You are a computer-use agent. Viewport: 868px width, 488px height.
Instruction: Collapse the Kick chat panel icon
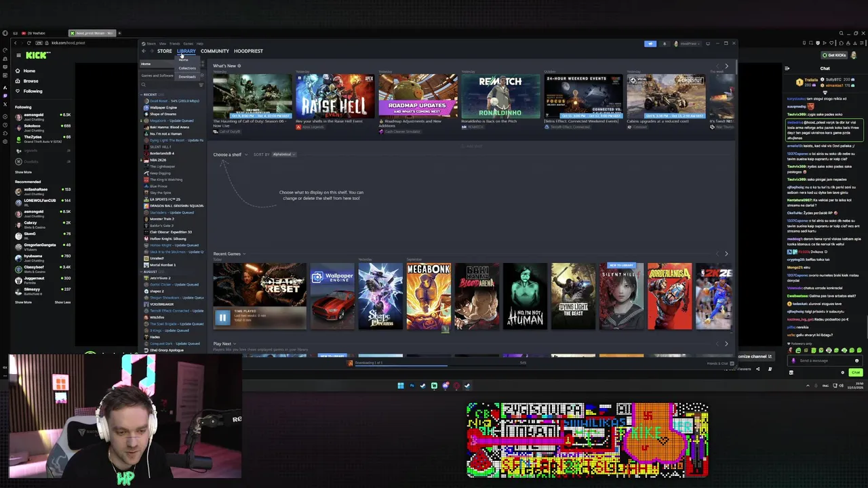pos(787,68)
